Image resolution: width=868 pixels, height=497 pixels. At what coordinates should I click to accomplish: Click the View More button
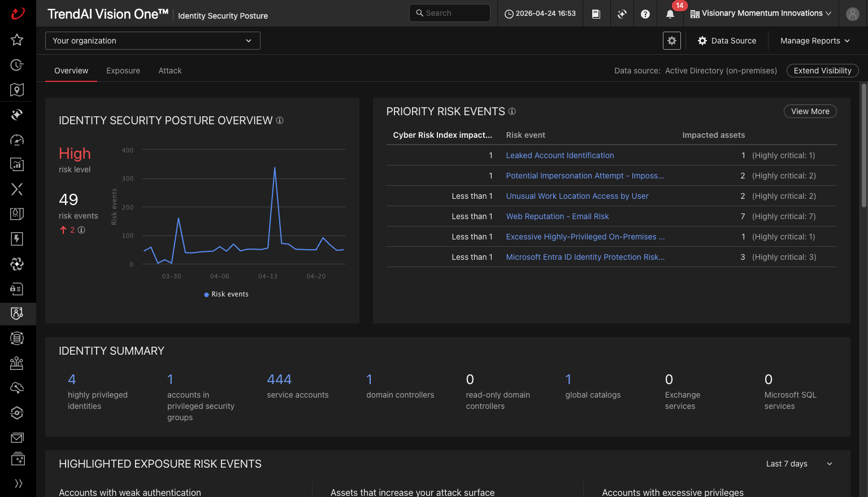(x=810, y=111)
